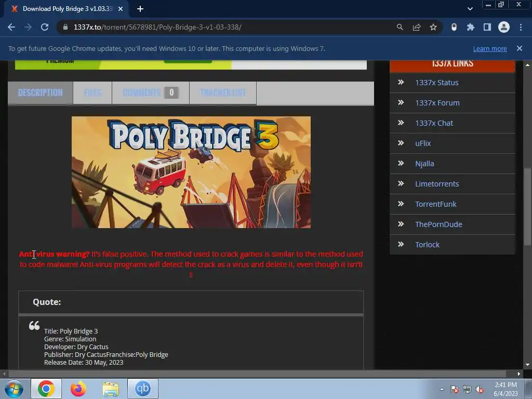The height and width of the screenshot is (399, 532).
Task: Open Windows Explorer from the taskbar
Action: pyautogui.click(x=111, y=389)
